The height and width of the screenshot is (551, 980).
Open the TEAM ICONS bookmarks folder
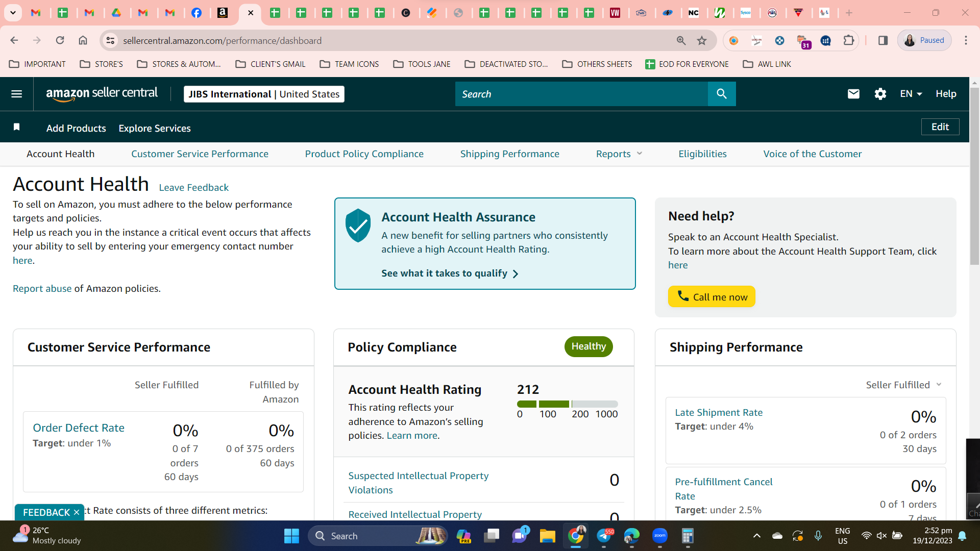[x=349, y=64]
